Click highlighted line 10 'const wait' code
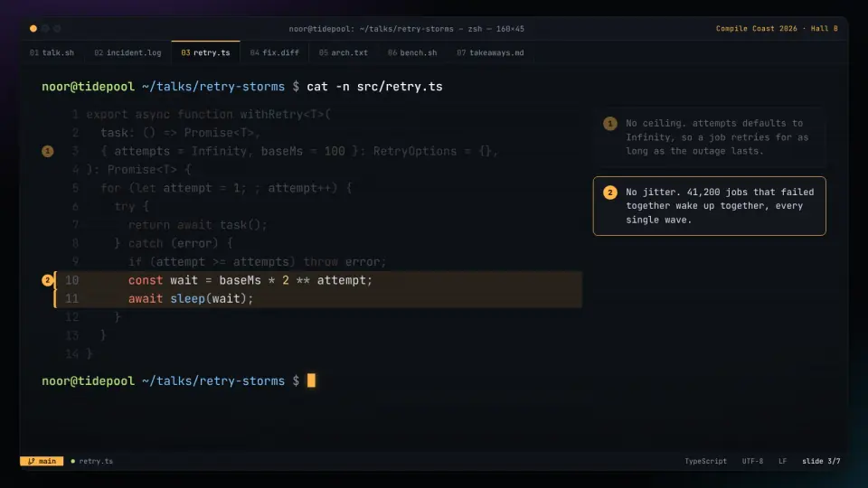This screenshot has width=868, height=488. pos(250,280)
